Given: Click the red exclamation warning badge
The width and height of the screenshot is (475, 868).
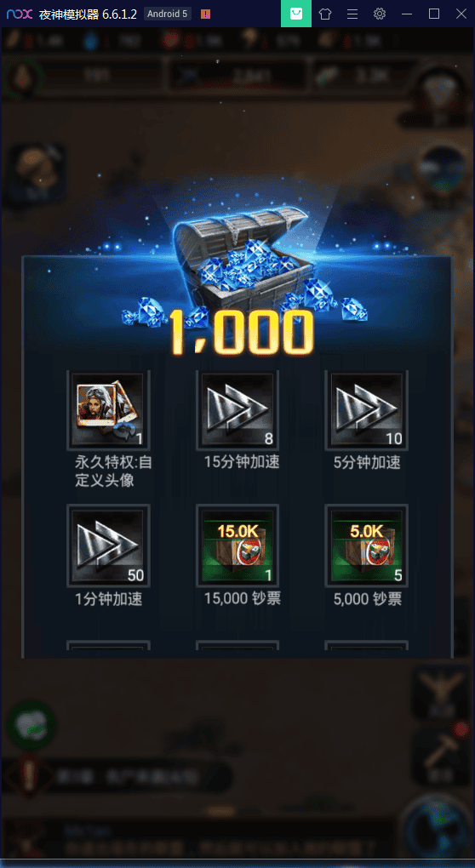Looking at the screenshot, I should click(205, 14).
